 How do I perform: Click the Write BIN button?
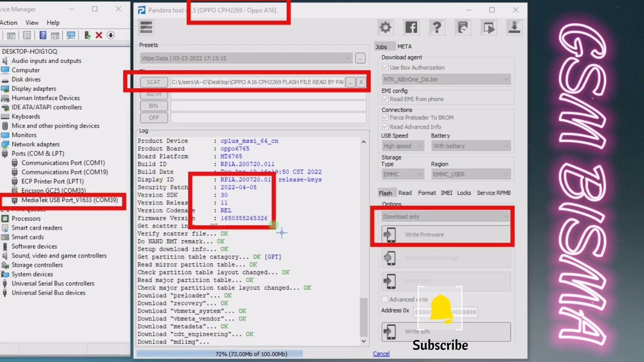446,332
